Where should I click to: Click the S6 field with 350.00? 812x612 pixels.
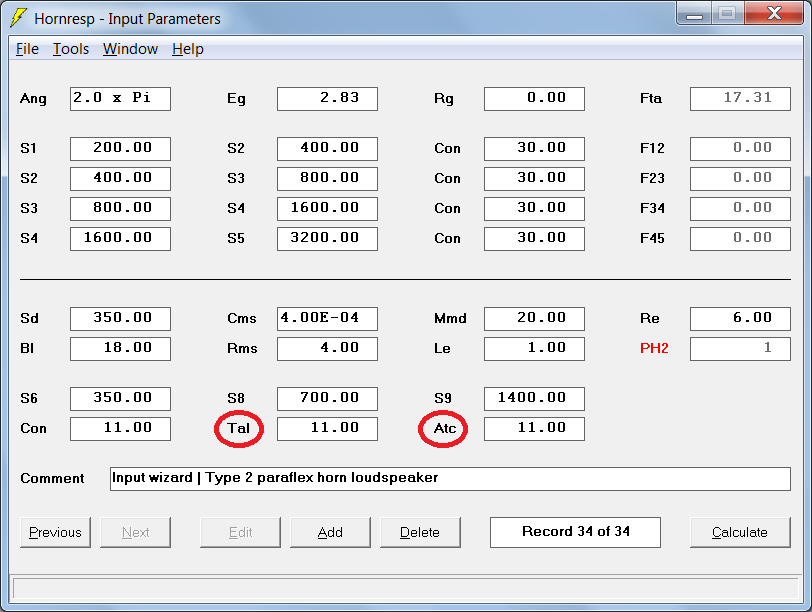click(120, 398)
